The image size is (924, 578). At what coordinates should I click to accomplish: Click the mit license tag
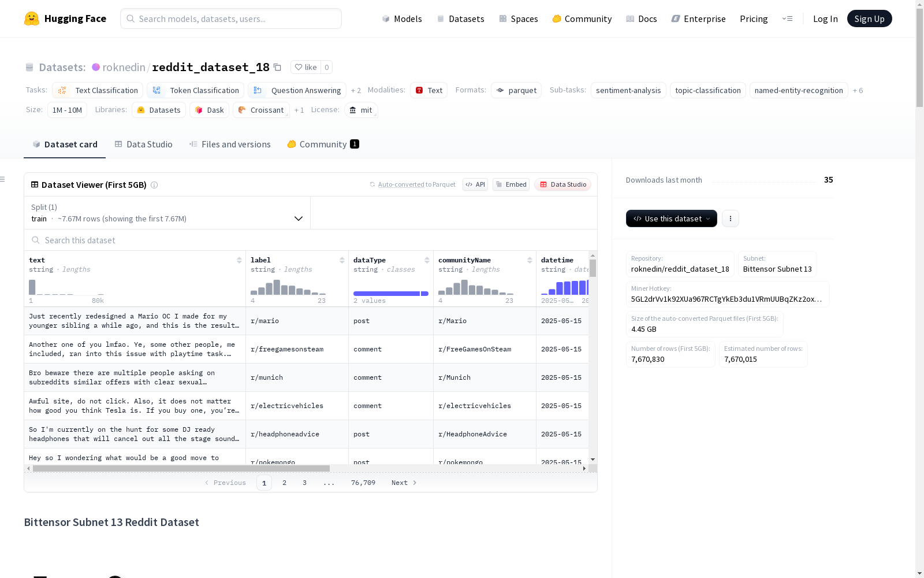click(x=361, y=110)
